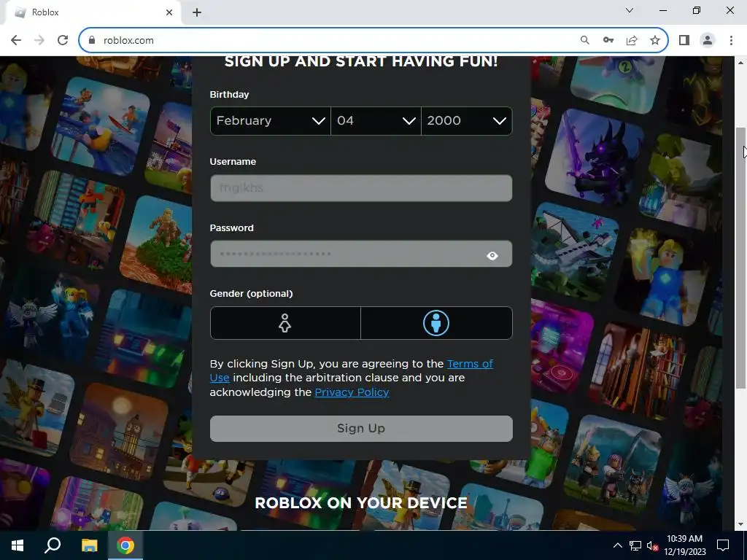
Task: Click the surfing game thumbnail
Action: [x=101, y=125]
